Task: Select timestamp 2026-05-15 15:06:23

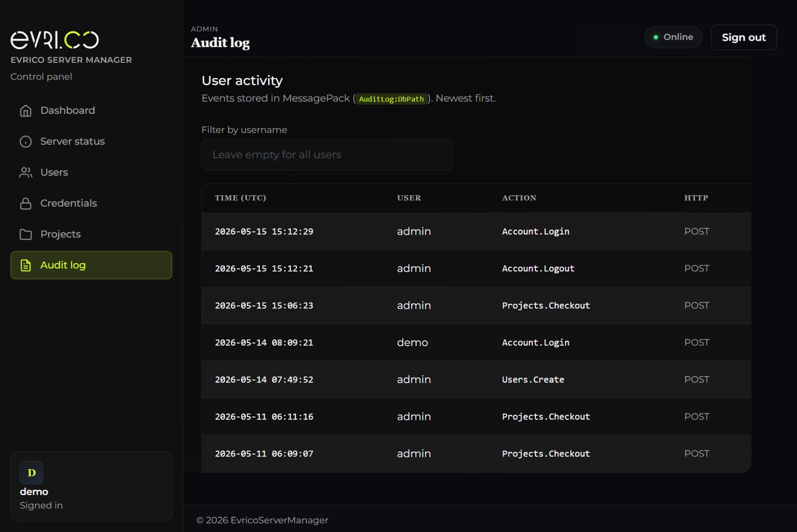Action: click(x=264, y=305)
